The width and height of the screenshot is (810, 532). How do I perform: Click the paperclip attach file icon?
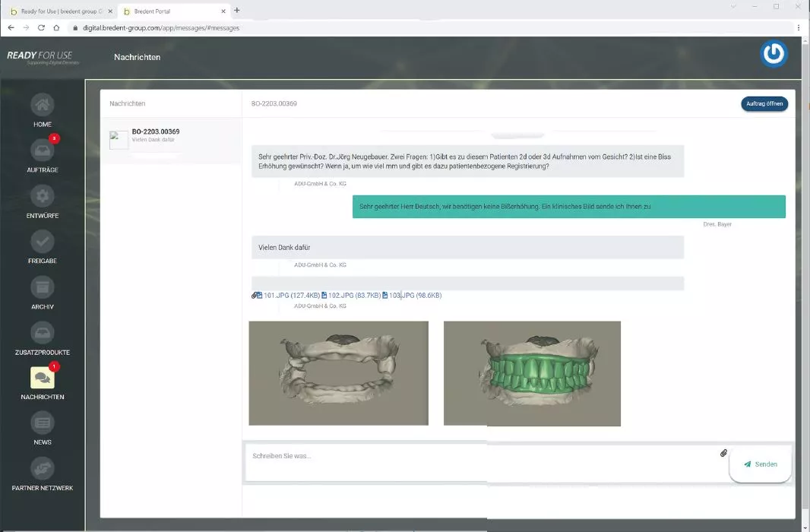[x=724, y=453]
